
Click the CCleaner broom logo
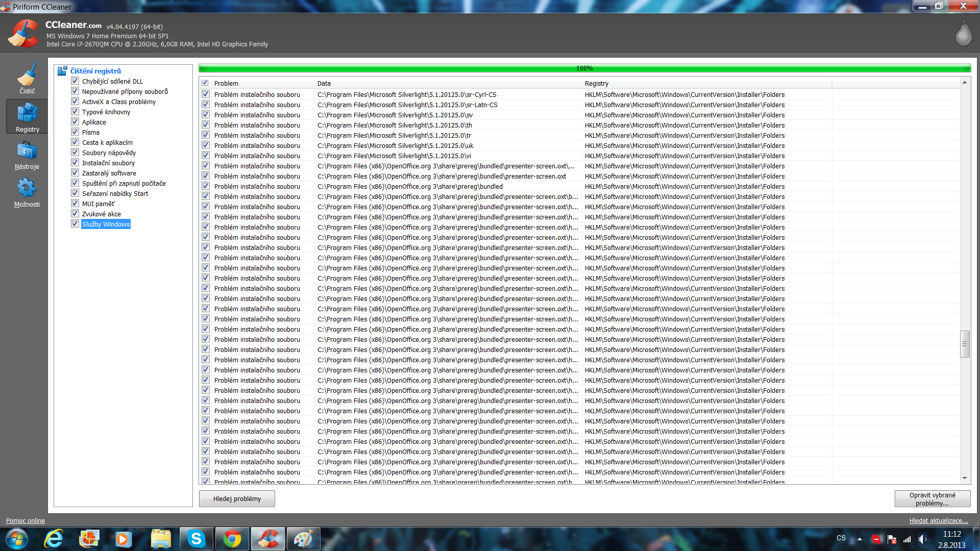point(23,34)
